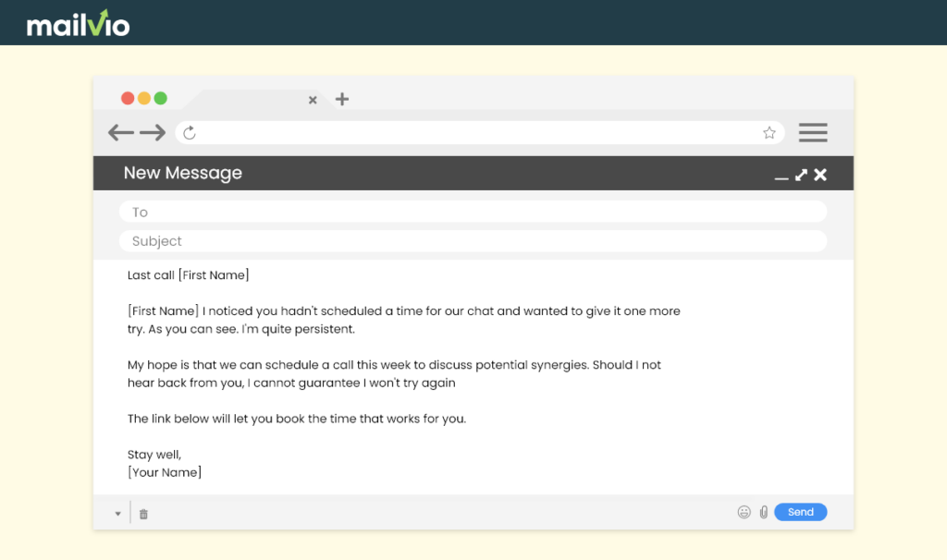
Task: Click the line starting '[First Name] I noticed you'
Action: tap(404, 311)
